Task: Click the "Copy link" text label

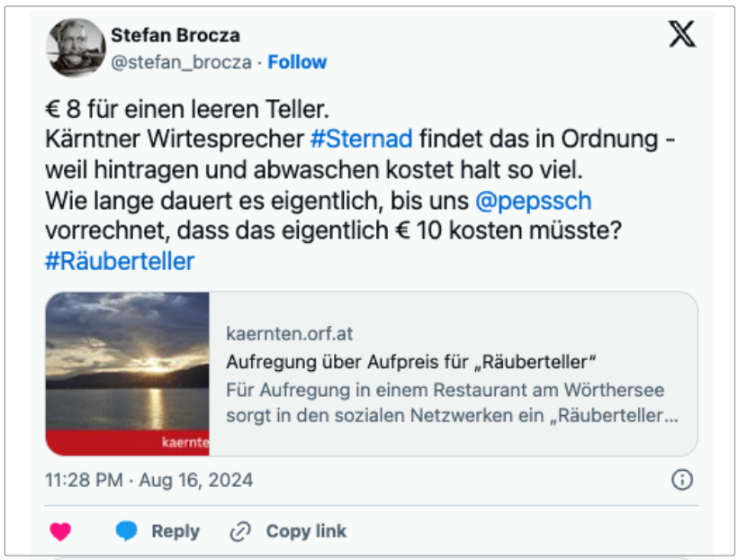Action: (306, 531)
